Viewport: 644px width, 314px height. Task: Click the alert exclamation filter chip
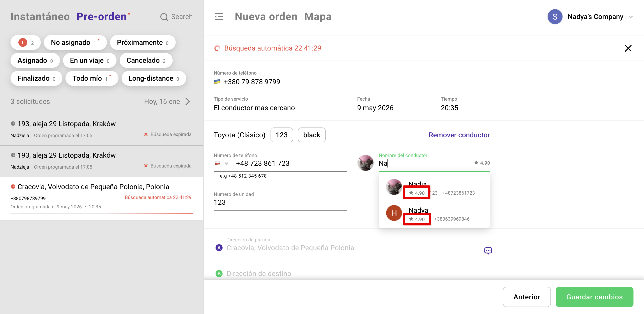(x=26, y=43)
